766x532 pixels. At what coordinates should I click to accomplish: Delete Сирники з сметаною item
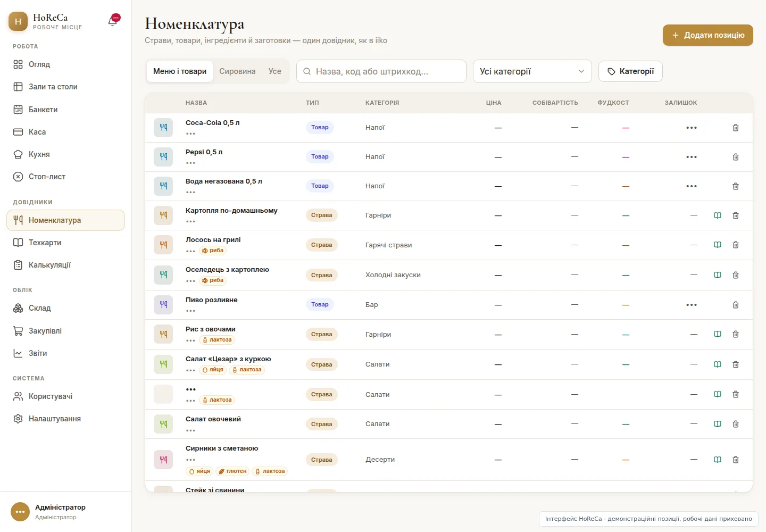click(736, 460)
